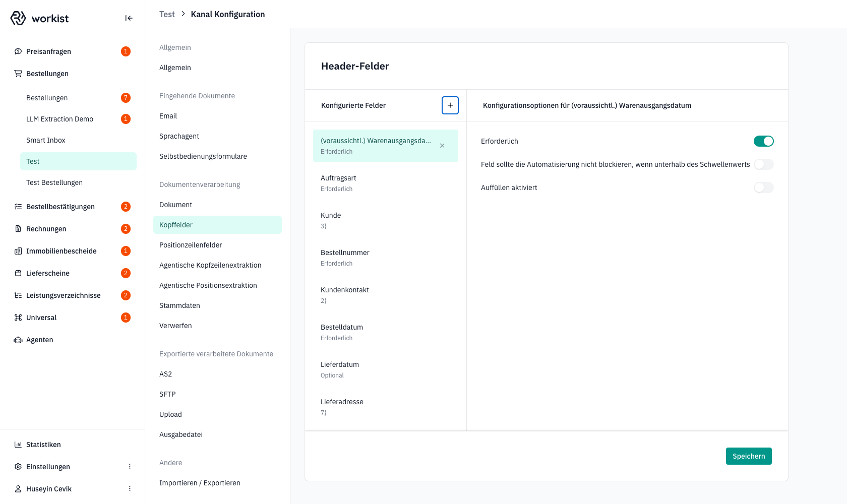Viewport: 847px width, 504px height.
Task: Open the Einstellungen three-dot menu
Action: [x=130, y=467]
